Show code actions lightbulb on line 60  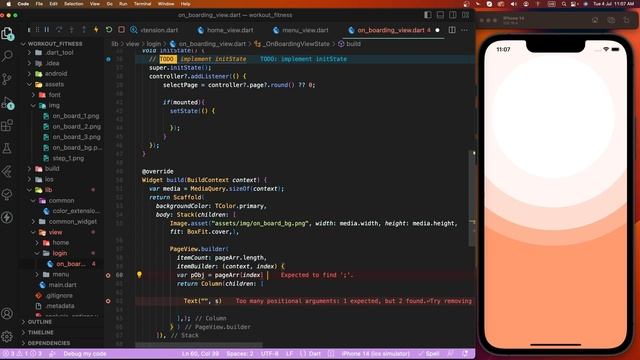click(x=139, y=275)
